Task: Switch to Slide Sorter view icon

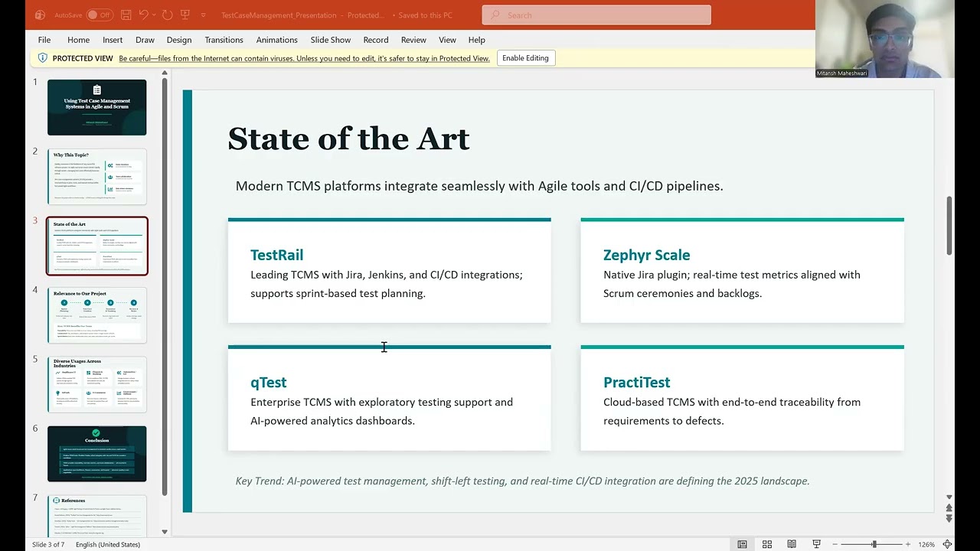Action: [766, 544]
